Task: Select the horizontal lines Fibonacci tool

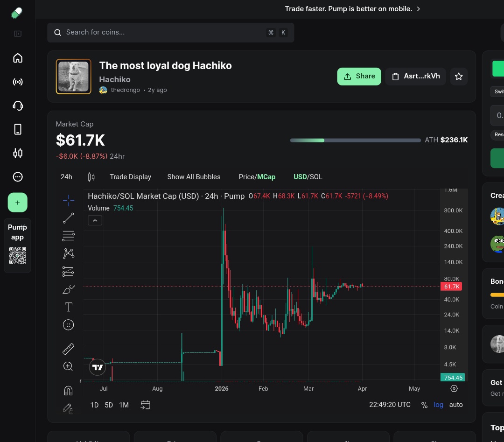Action: point(69,236)
